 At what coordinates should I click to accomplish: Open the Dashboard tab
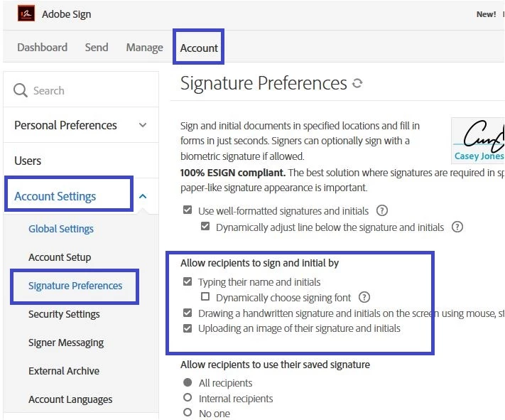click(x=42, y=48)
